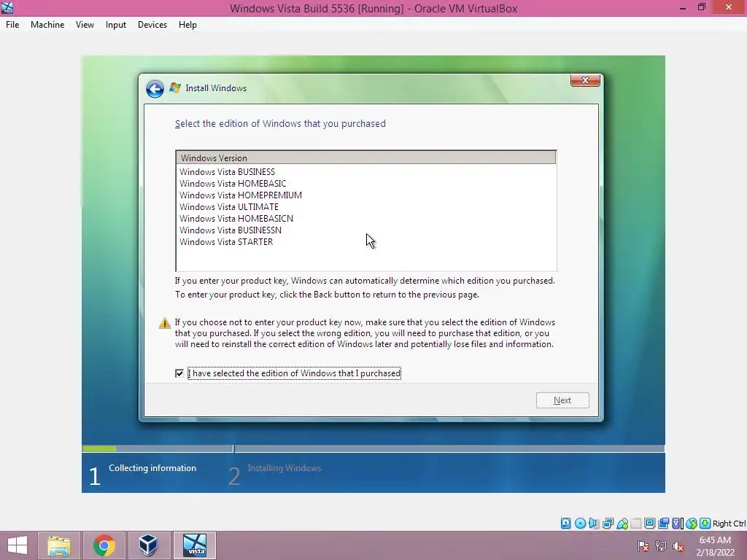Image resolution: width=747 pixels, height=560 pixels.
Task: Open the Machine menu
Action: (47, 25)
